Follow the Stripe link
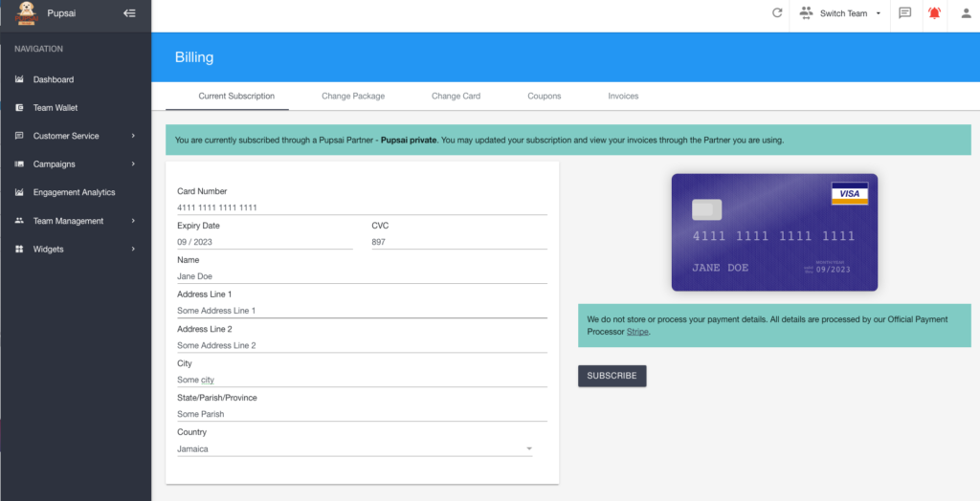Viewport: 980px width, 501px height. tap(636, 332)
